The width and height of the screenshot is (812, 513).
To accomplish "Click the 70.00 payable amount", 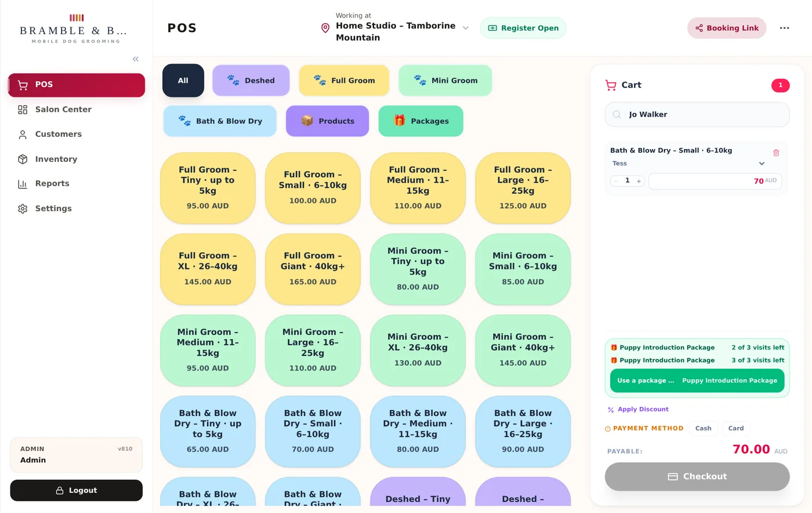I will pyautogui.click(x=751, y=449).
